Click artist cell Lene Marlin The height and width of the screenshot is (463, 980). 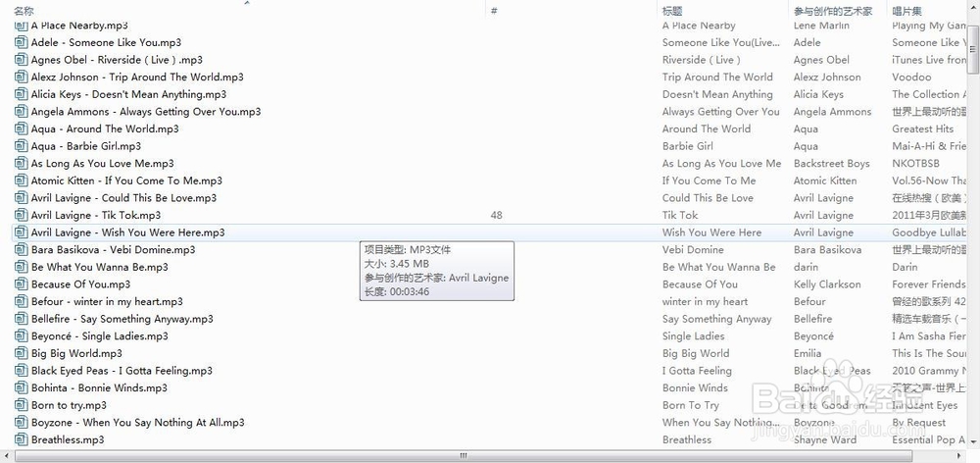click(x=821, y=26)
